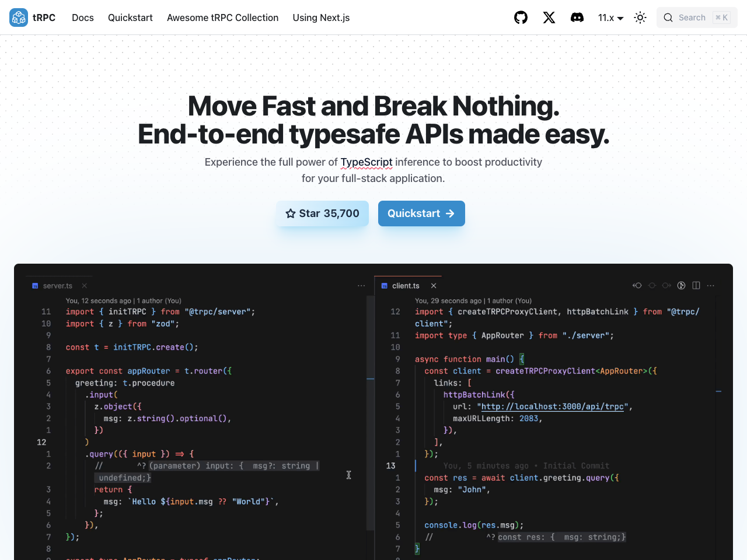Click "async function main()" line
The height and width of the screenshot is (560, 747).
coord(470,359)
